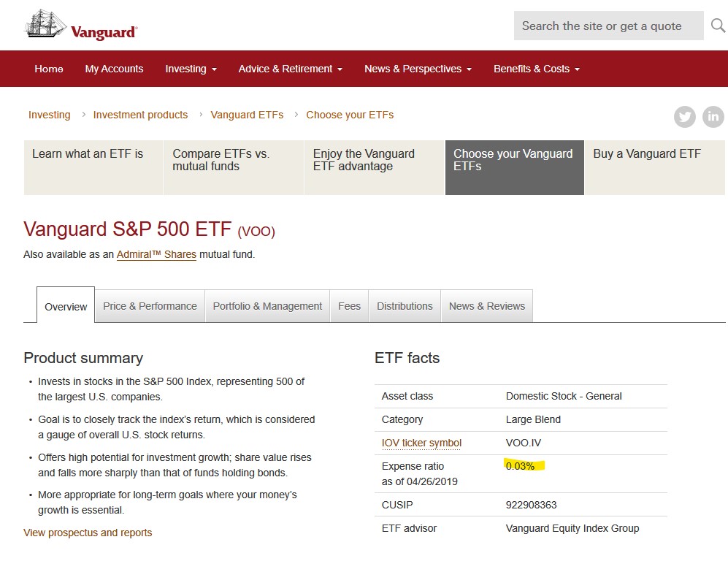Expand Advice & Retirement dropdown menu
This screenshot has height=572, width=728.
[290, 69]
